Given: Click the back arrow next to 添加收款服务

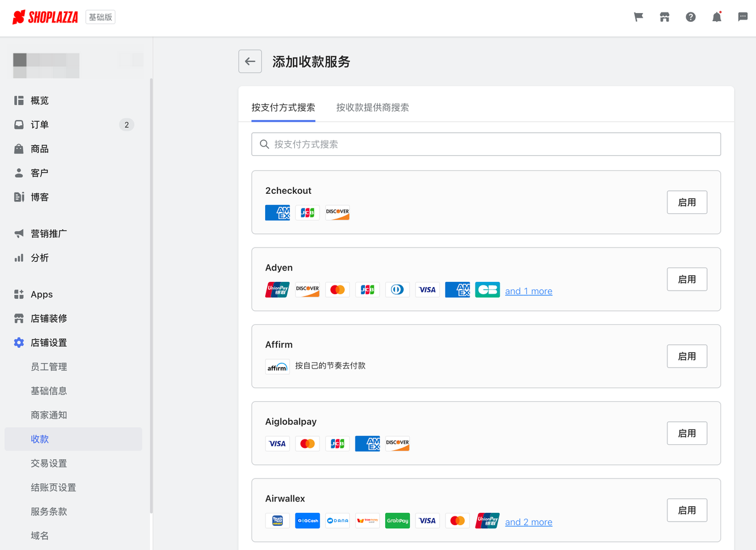Looking at the screenshot, I should pos(250,61).
